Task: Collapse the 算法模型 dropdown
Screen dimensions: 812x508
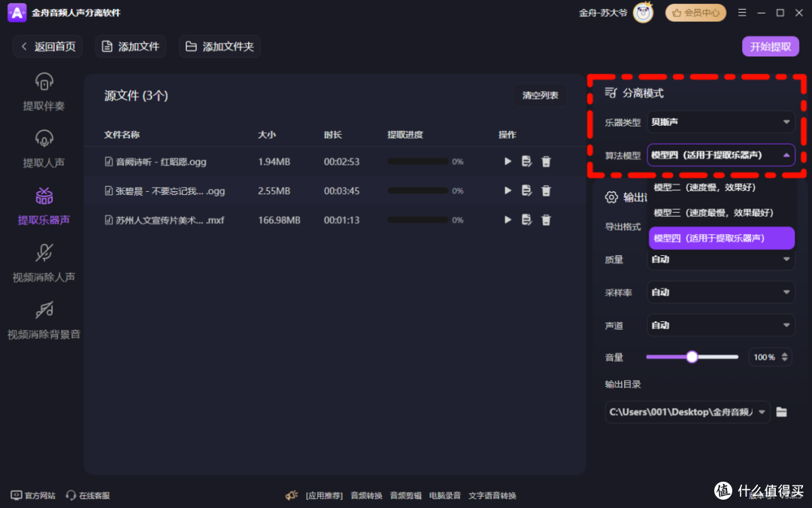Action: (x=721, y=154)
